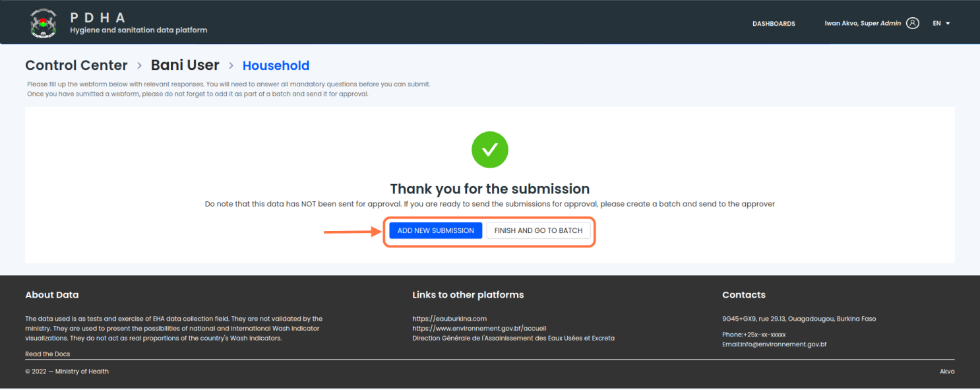Open the Read the Docs link
Screen dimensions: 980x390
[x=47, y=354]
